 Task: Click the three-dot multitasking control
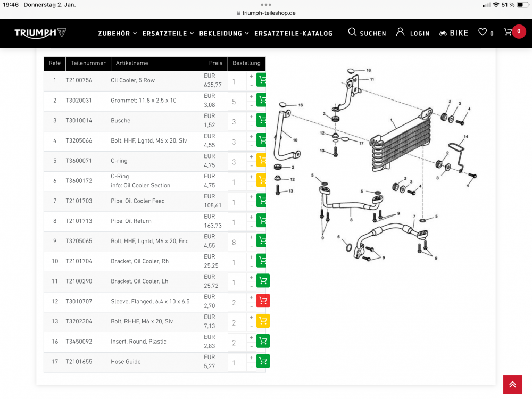coord(266,4)
